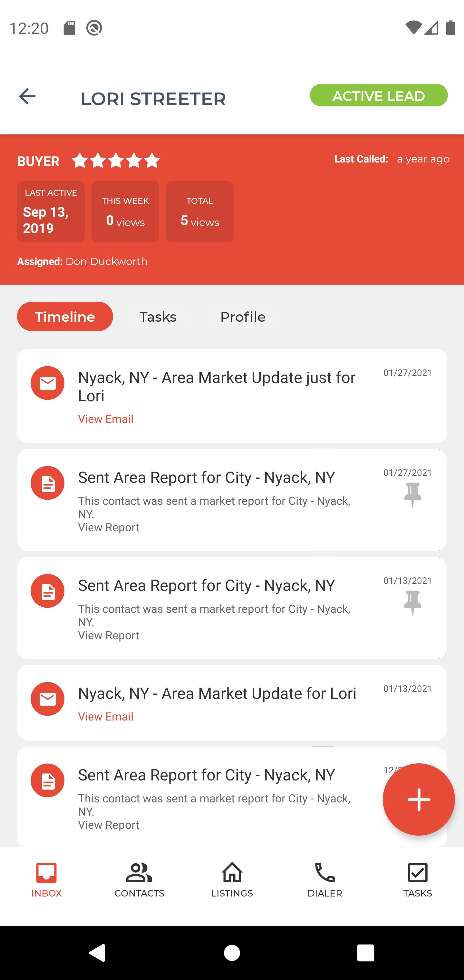
Task: Tap the five-star buyer rating
Action: [116, 161]
